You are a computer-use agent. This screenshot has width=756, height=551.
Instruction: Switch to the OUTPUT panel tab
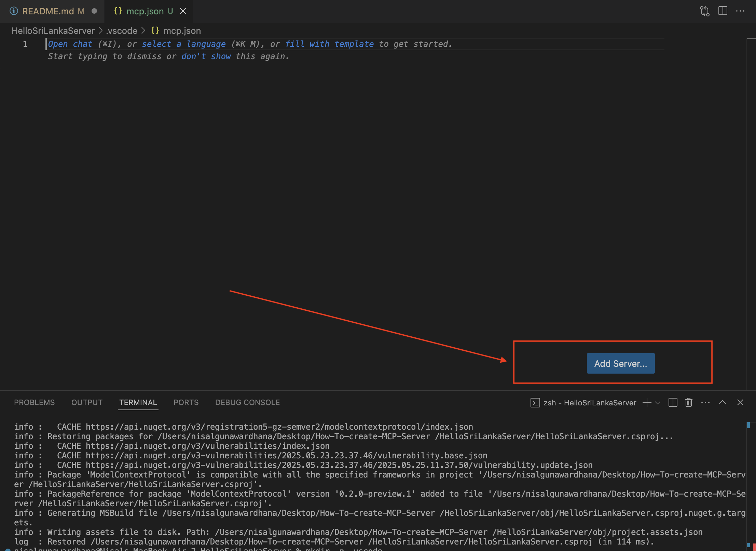coord(87,402)
